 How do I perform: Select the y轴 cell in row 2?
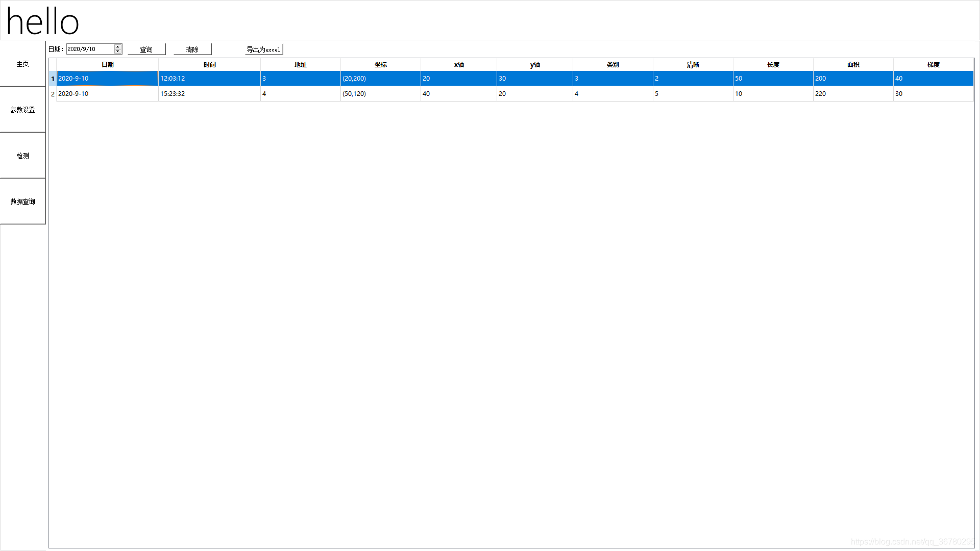click(535, 94)
